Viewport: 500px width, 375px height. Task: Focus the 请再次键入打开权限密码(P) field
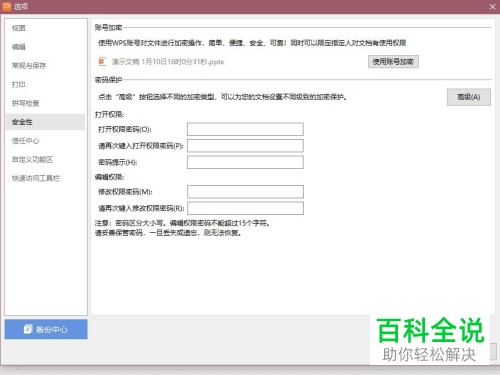point(245,146)
